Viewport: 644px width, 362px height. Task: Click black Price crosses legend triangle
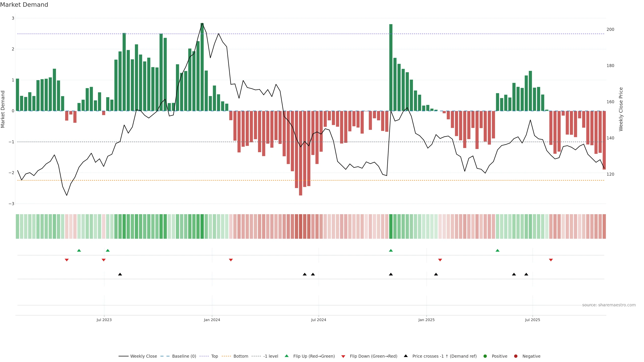point(406,356)
